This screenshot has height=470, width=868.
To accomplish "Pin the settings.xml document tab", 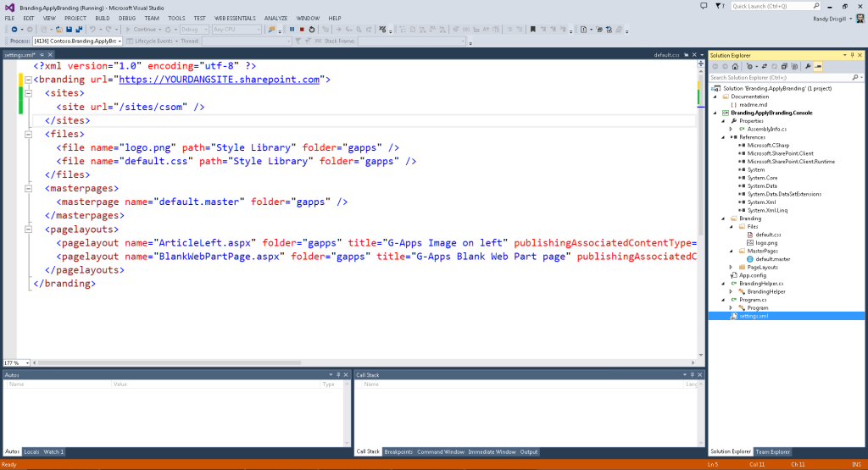I will click(x=42, y=55).
